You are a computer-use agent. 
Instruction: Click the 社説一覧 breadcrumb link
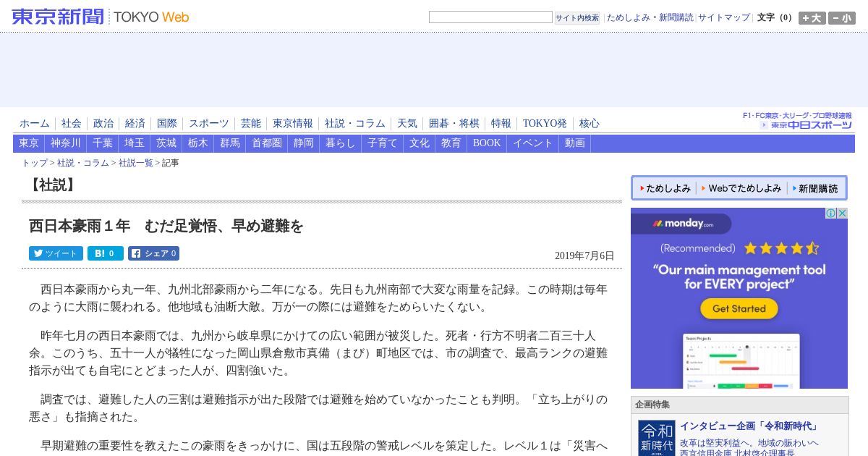pos(136,163)
